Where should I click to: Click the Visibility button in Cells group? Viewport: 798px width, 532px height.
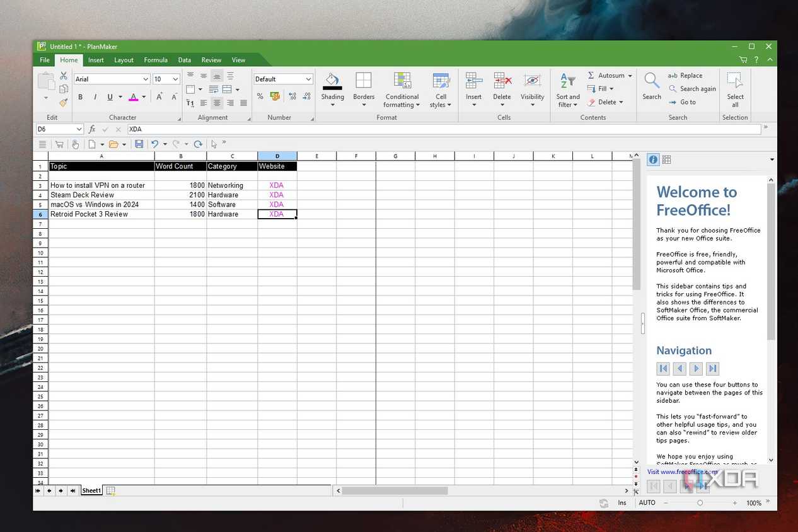(x=532, y=90)
